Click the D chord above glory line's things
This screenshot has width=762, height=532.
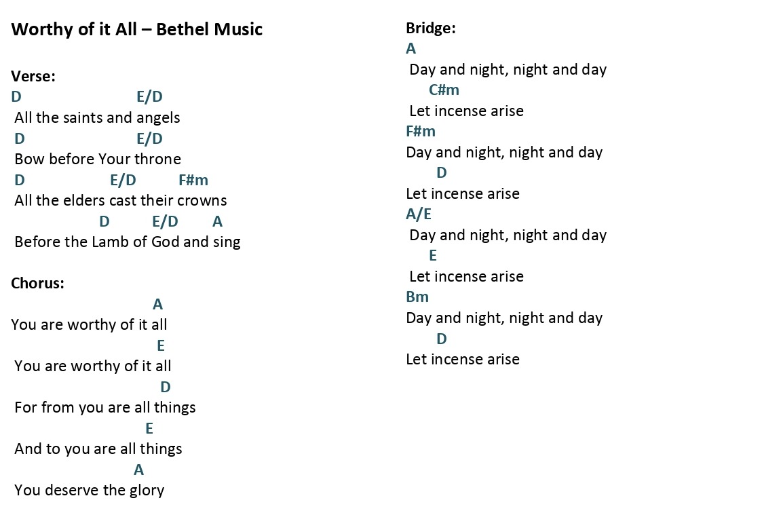166,387
